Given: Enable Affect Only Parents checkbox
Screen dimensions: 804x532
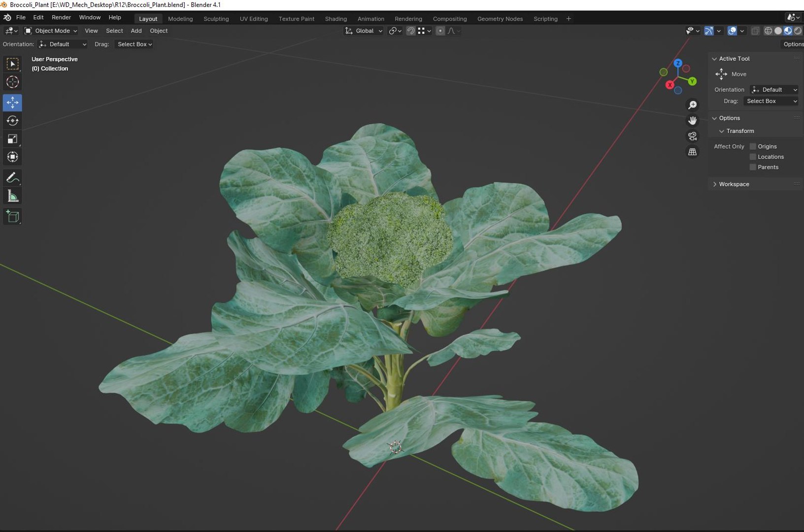Looking at the screenshot, I should tap(753, 167).
